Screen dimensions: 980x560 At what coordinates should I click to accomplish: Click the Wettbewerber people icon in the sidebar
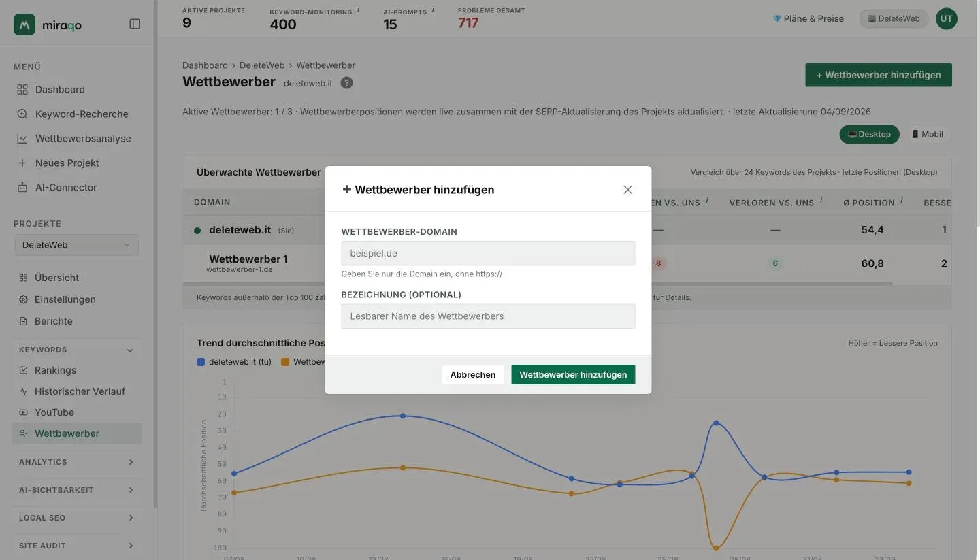click(23, 433)
